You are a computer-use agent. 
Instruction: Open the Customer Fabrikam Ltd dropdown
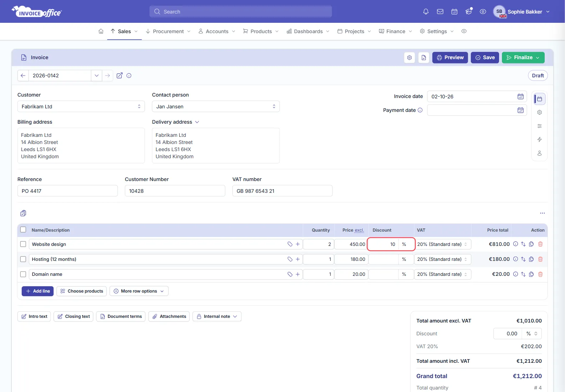pos(81,107)
